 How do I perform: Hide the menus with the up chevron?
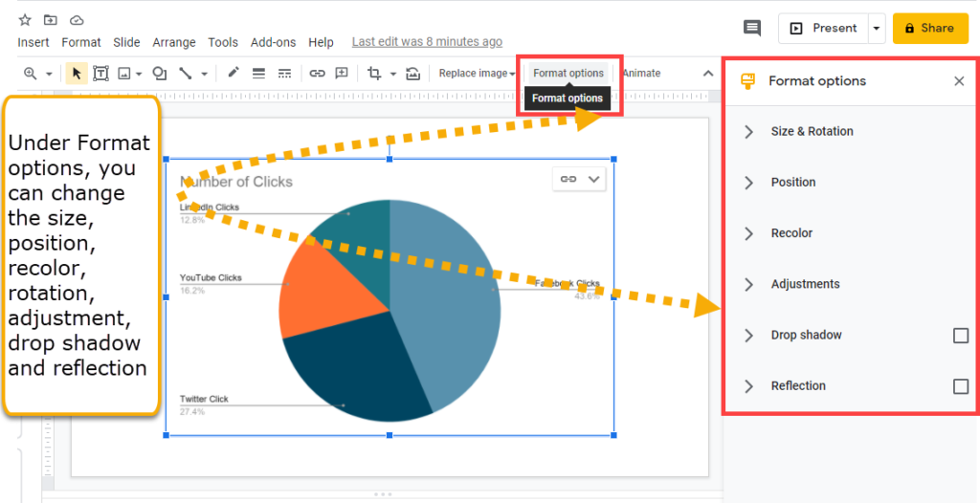[708, 73]
